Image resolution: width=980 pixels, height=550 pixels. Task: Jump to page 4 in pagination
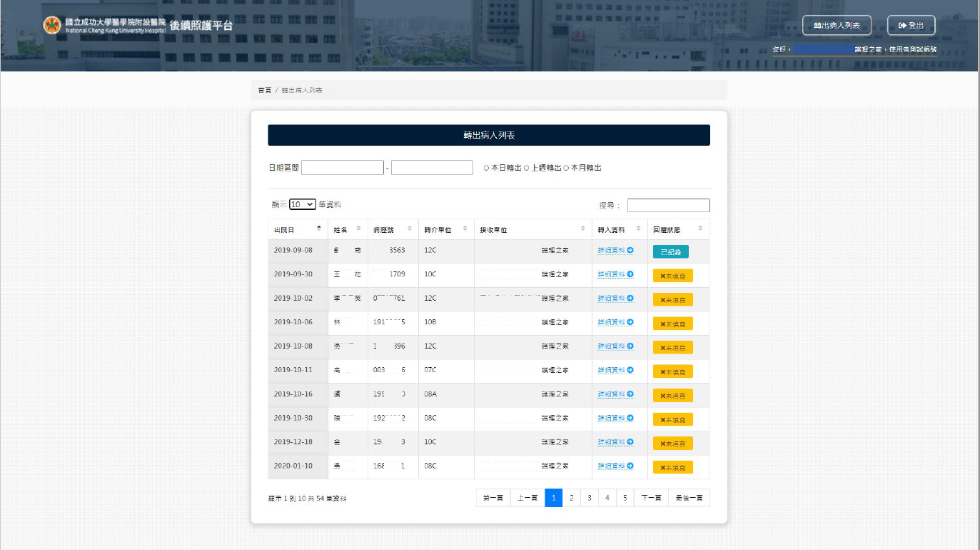607,498
